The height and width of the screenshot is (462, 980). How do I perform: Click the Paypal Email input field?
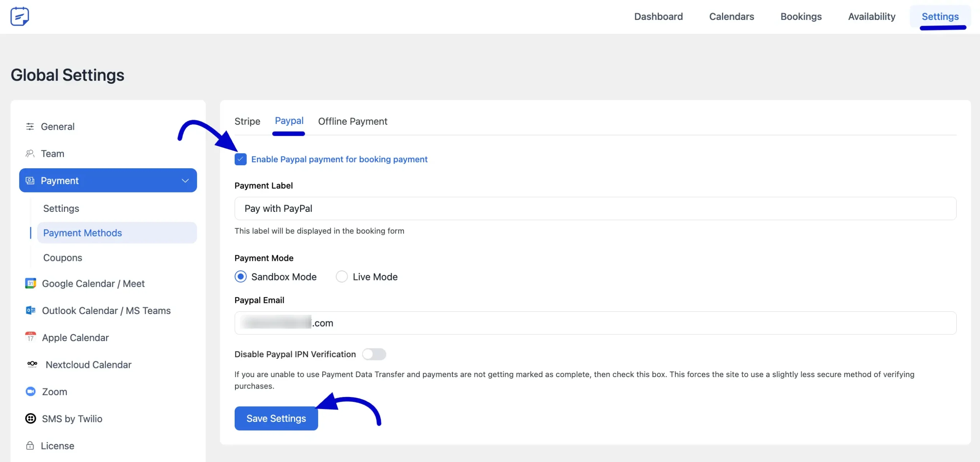pos(595,323)
